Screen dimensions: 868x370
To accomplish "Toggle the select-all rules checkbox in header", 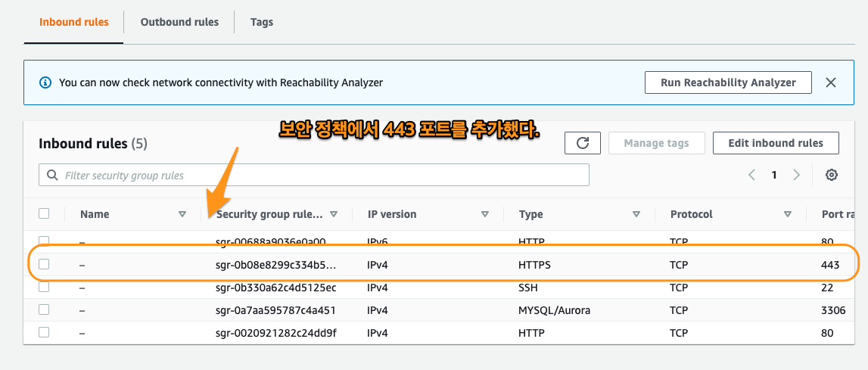I will pos(44,214).
